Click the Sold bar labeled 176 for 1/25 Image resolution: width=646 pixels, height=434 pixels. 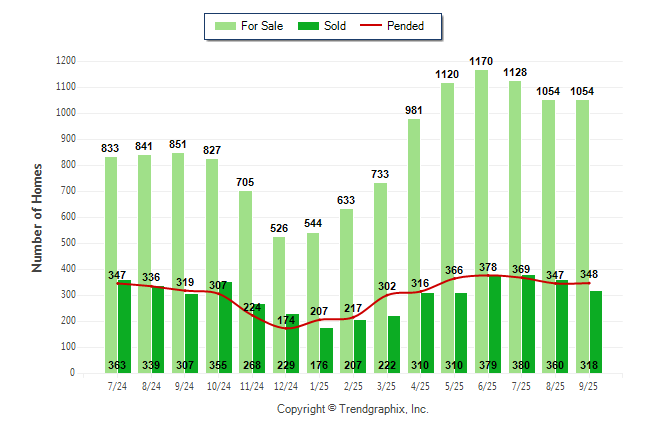pyautogui.click(x=326, y=350)
